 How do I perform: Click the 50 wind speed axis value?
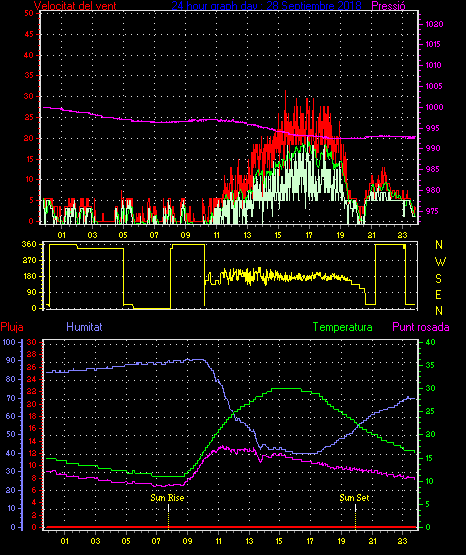pos(29,13)
